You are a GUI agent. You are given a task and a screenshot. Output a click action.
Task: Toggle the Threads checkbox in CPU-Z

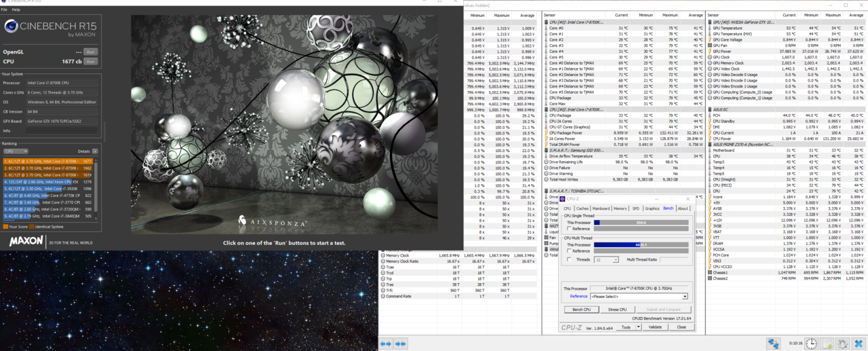569,259
